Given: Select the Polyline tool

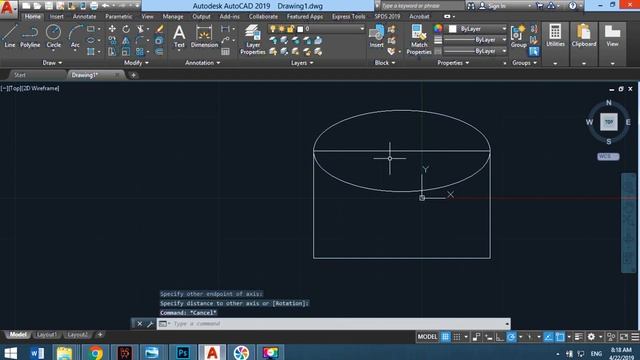Looking at the screenshot, I should 30,36.
